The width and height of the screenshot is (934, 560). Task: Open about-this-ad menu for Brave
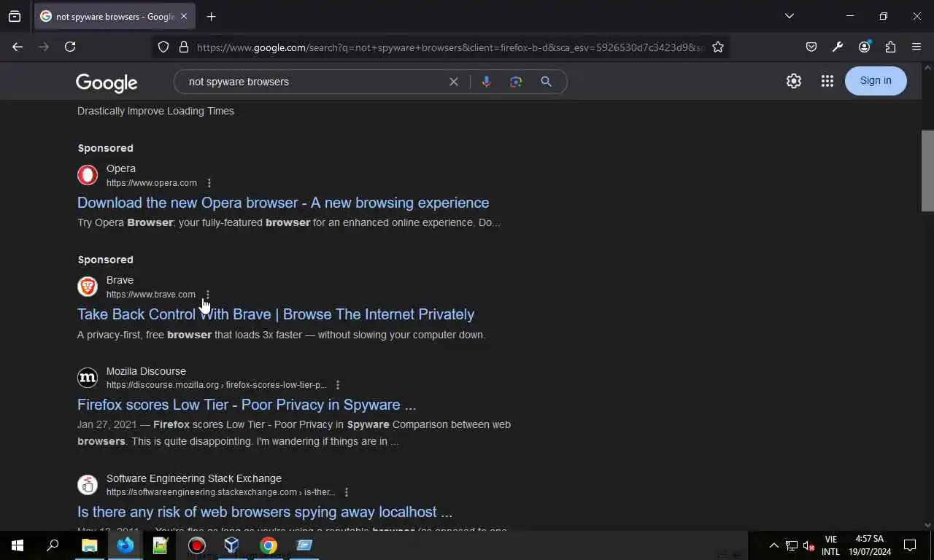(208, 295)
